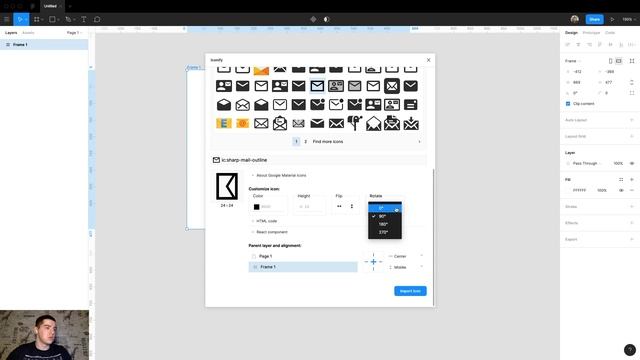The height and width of the screenshot is (360, 640).
Task: Click vertical flip icon
Action: [352, 207]
